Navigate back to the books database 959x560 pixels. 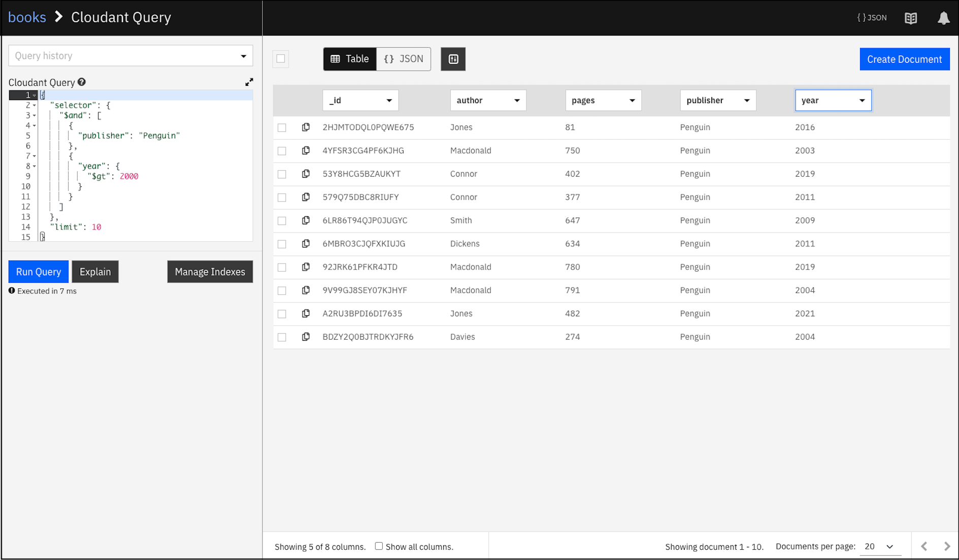pyautogui.click(x=27, y=17)
